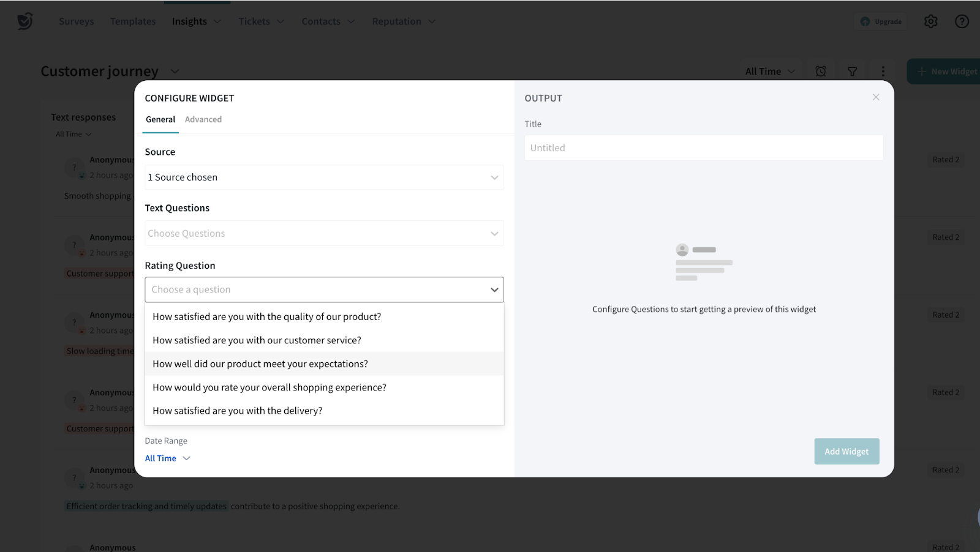Screen dimensions: 980x552
Task: Click the Upgrade button
Action: [x=881, y=21]
